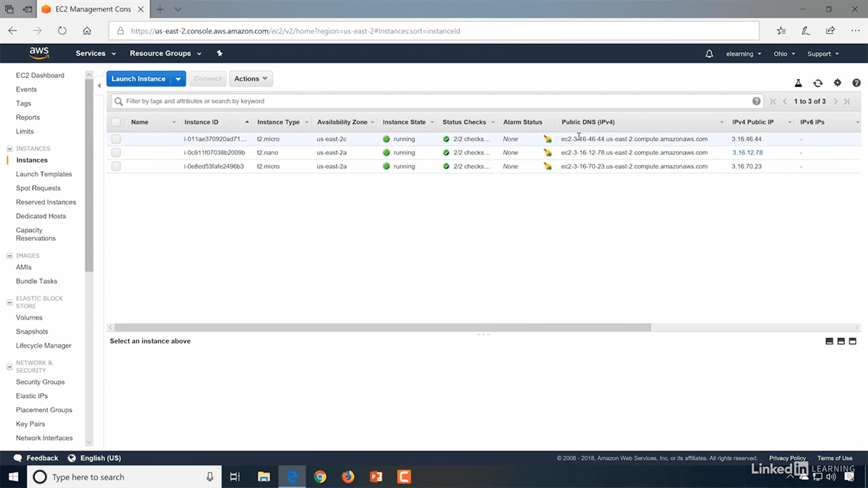Screen dimensions: 868x488
Task: Toggle the select-all checkbox in table header
Action: [x=116, y=122]
